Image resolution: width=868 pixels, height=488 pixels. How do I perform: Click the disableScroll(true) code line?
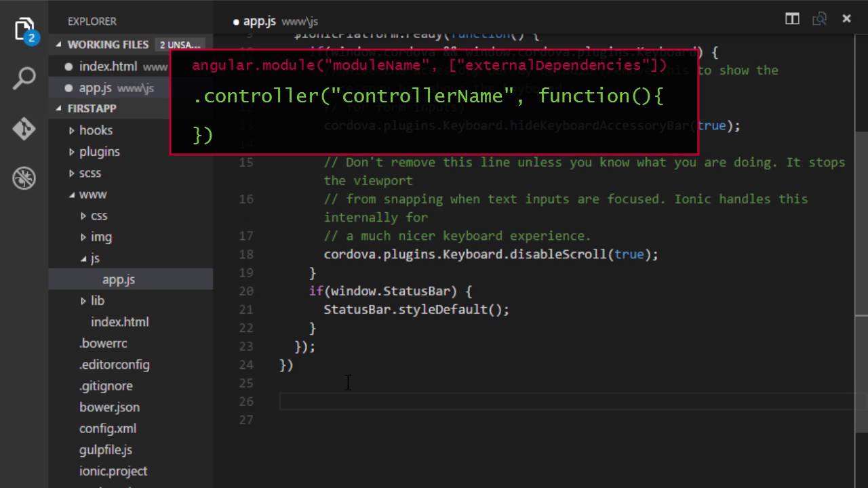[x=491, y=254]
